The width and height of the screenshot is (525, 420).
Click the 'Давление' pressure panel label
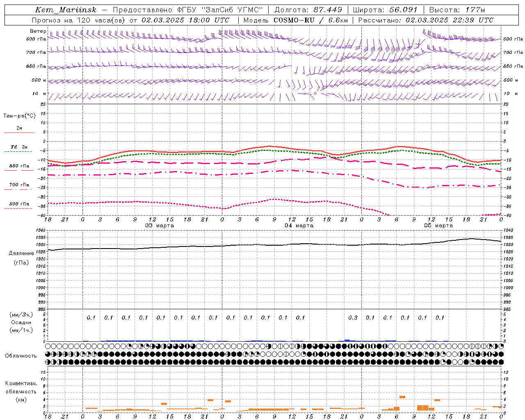click(21, 253)
